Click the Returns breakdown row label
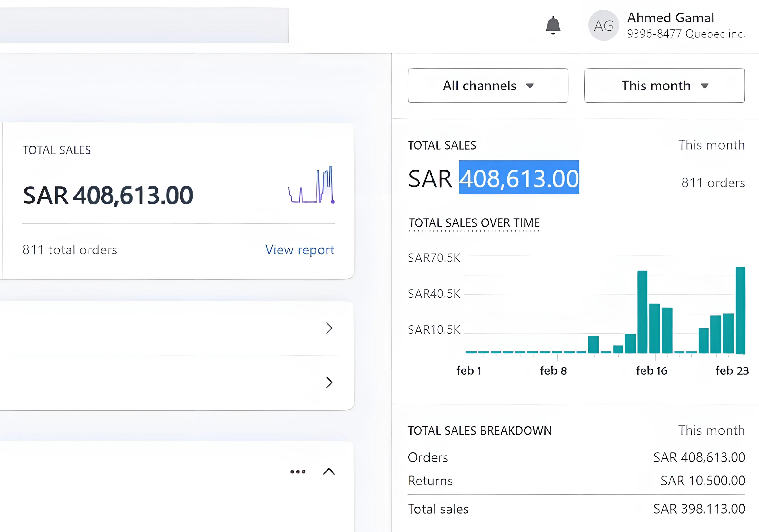 430,481
